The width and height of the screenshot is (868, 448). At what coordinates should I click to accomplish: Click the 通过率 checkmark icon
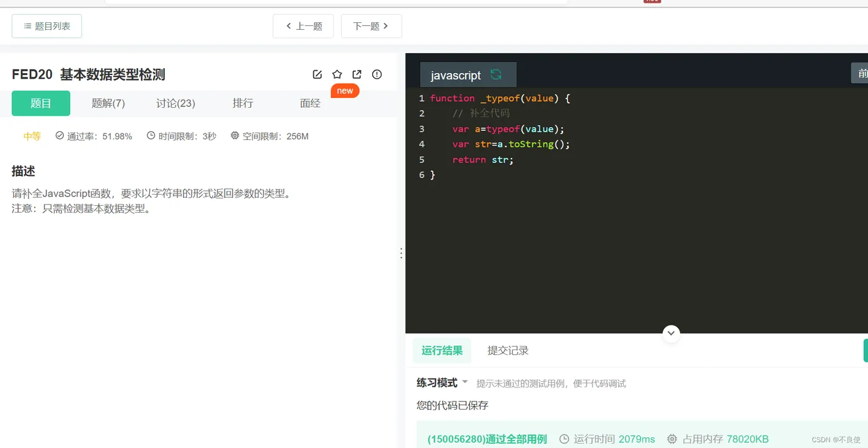coord(60,135)
